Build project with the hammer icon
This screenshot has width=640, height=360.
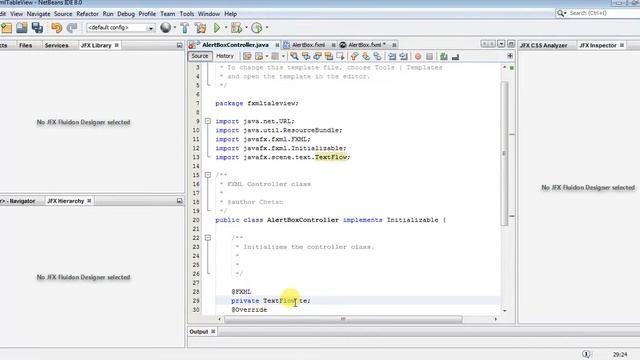(185, 28)
